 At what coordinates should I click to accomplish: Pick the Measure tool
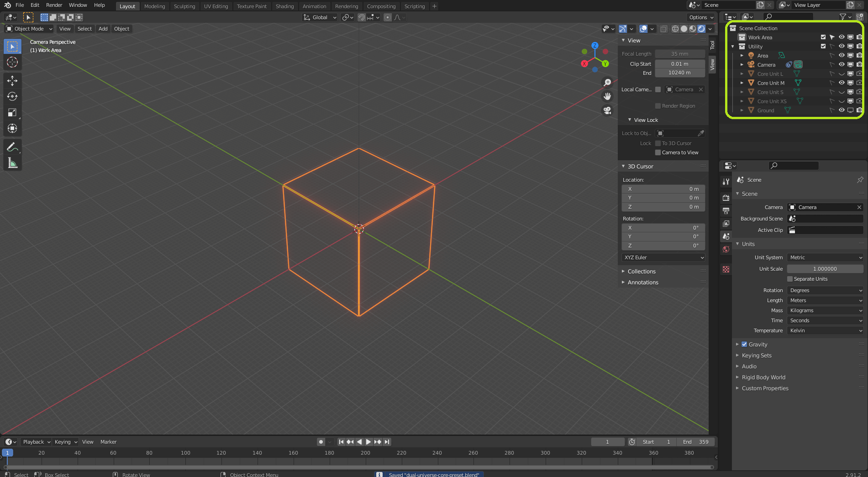pyautogui.click(x=12, y=162)
